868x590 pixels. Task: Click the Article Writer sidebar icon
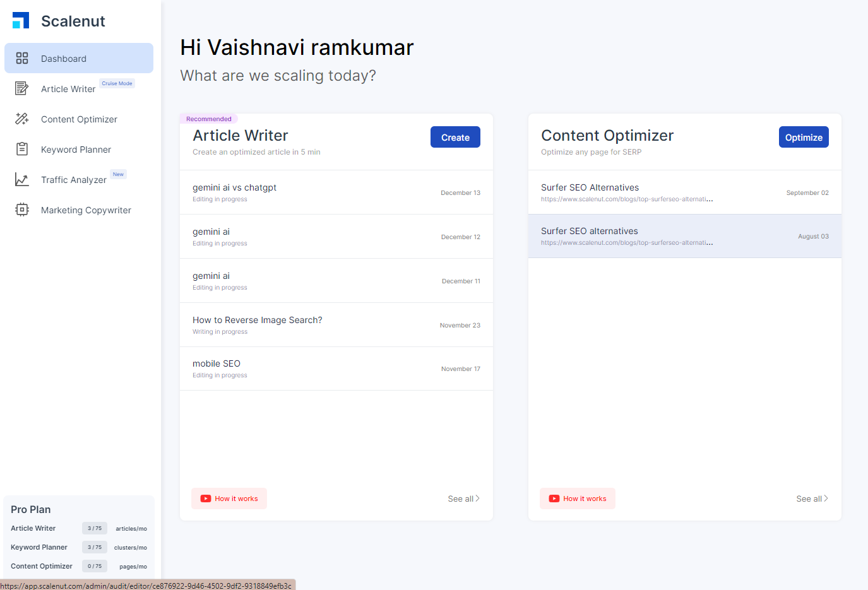click(22, 88)
